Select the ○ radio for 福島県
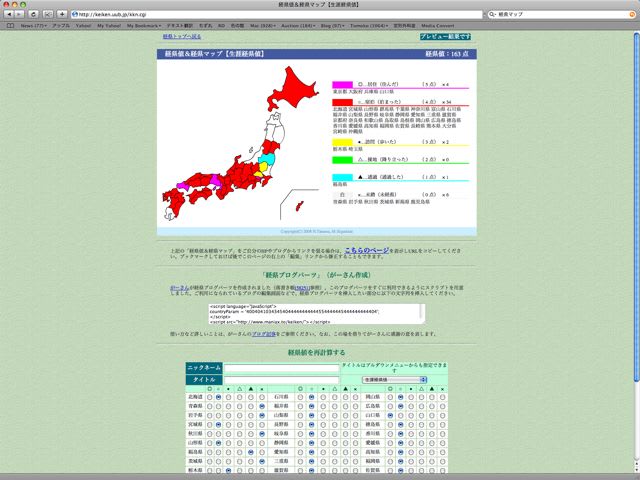The height and width of the screenshot is (480, 640). pos(219,452)
